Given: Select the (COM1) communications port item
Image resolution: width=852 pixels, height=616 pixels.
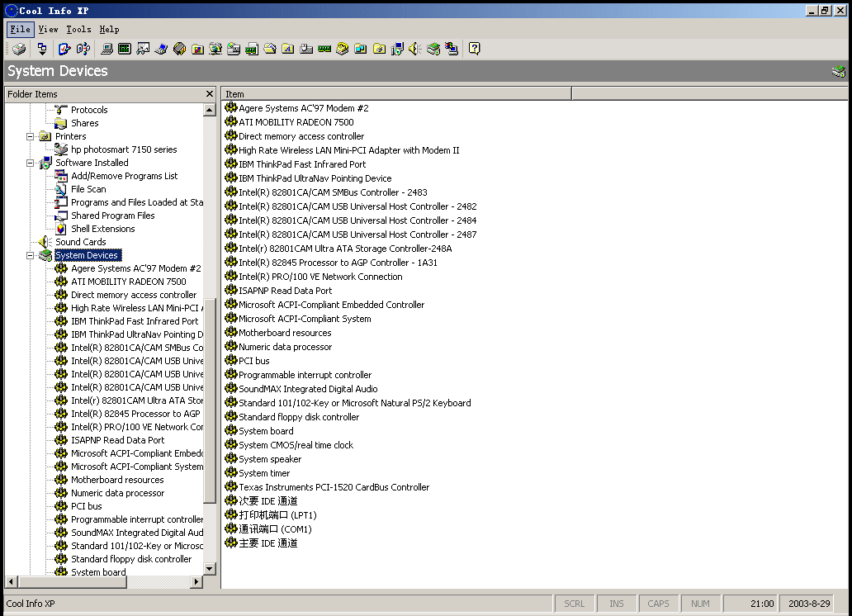Looking at the screenshot, I should [x=276, y=529].
